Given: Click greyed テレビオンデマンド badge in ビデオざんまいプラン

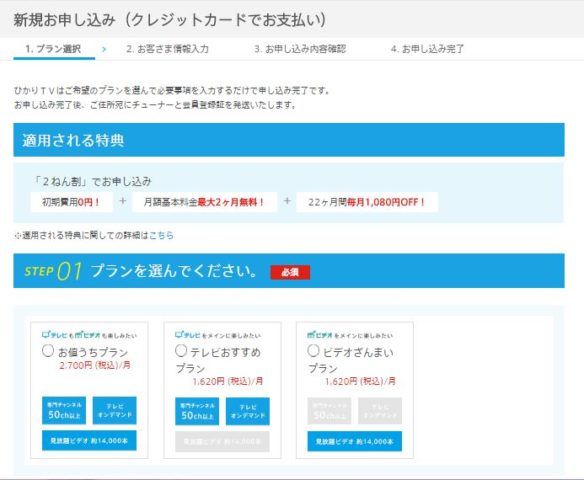Looking at the screenshot, I should pos(380,411).
